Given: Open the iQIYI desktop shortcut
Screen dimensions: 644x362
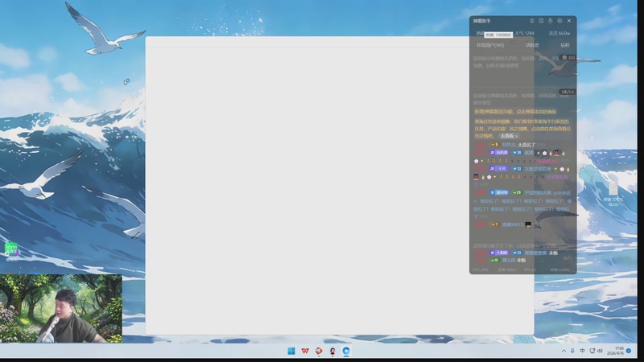Looking at the screenshot, I should point(11,251).
